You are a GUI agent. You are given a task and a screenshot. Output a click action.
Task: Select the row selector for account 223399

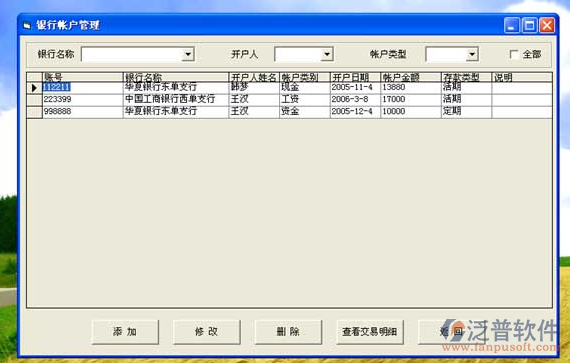[35, 100]
